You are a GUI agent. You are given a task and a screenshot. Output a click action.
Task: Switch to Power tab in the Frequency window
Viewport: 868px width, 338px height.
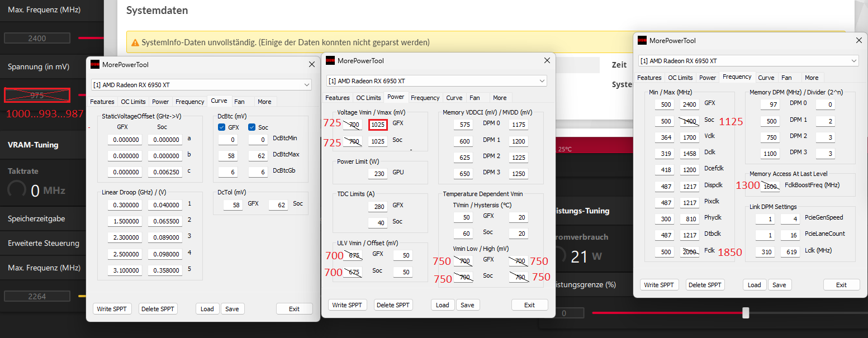point(708,78)
